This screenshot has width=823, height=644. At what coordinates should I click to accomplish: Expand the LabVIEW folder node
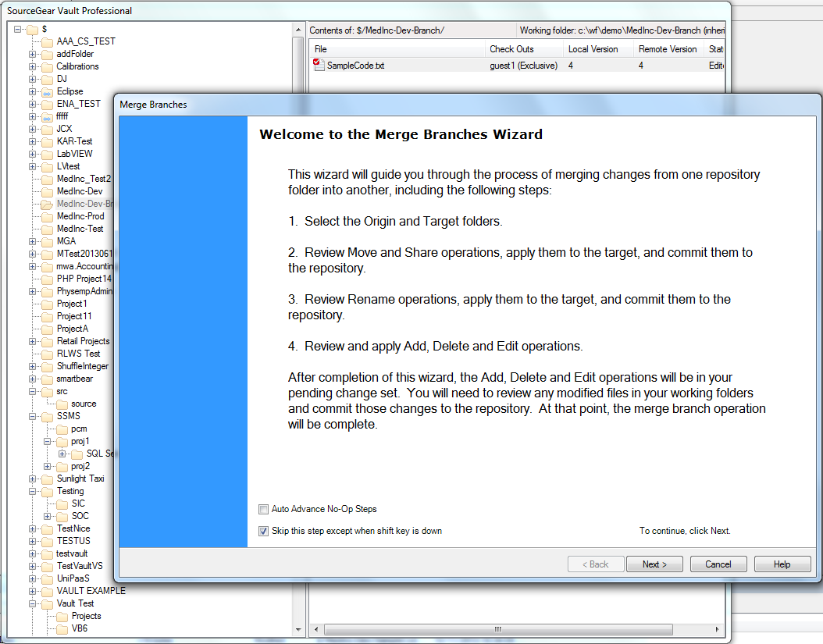(33, 155)
